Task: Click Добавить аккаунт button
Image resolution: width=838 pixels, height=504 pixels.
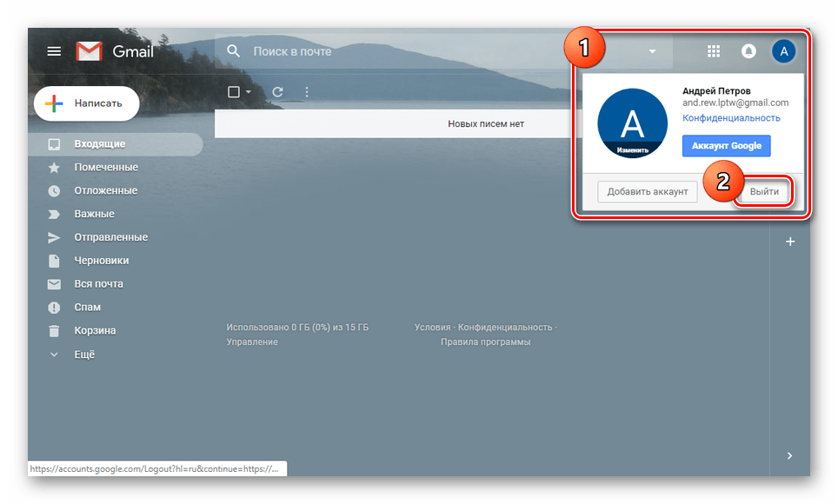Action: (648, 191)
